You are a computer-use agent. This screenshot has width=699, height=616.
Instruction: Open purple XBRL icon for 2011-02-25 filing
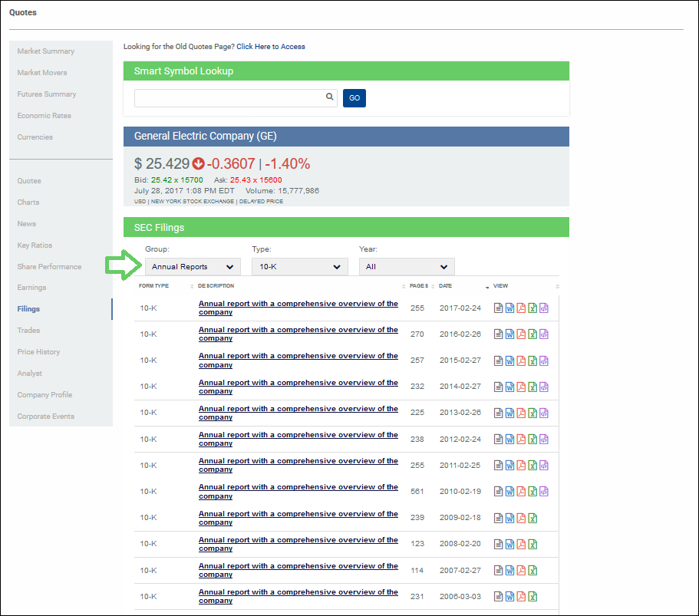click(544, 466)
